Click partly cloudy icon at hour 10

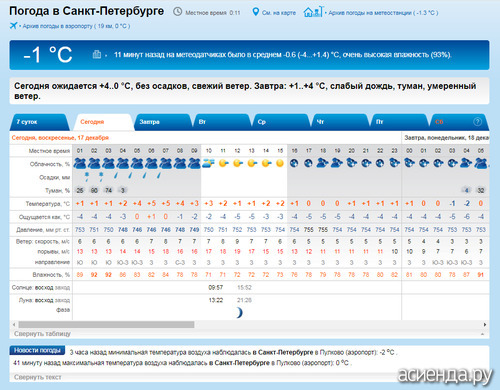tap(208, 163)
